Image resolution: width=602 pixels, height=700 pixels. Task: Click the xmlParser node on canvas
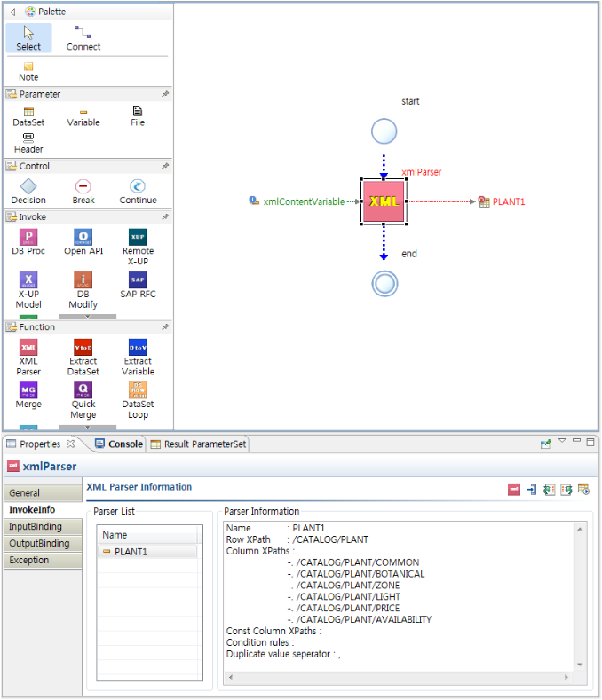[x=384, y=201]
